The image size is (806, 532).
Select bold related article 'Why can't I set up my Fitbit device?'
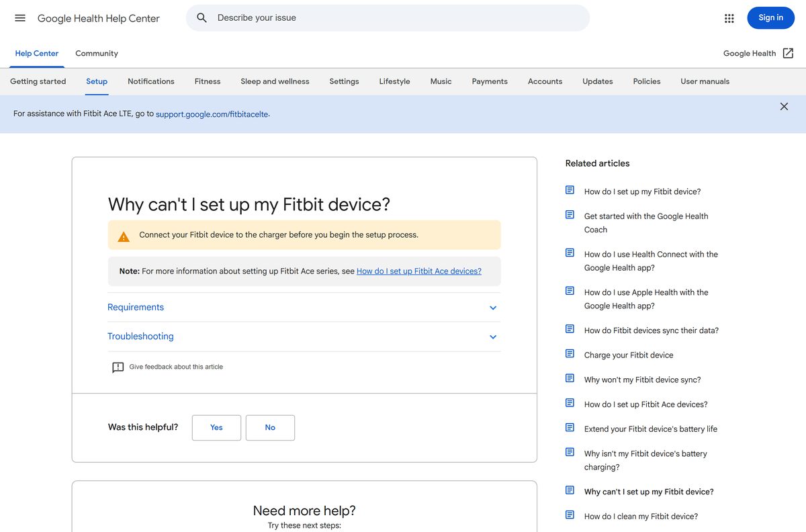pyautogui.click(x=649, y=492)
